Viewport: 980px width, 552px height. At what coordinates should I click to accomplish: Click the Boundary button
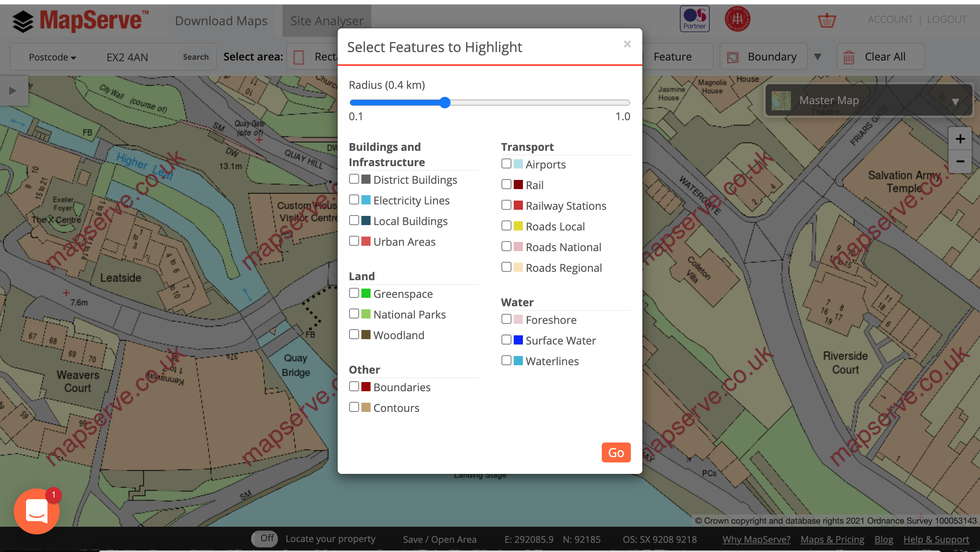(x=763, y=57)
